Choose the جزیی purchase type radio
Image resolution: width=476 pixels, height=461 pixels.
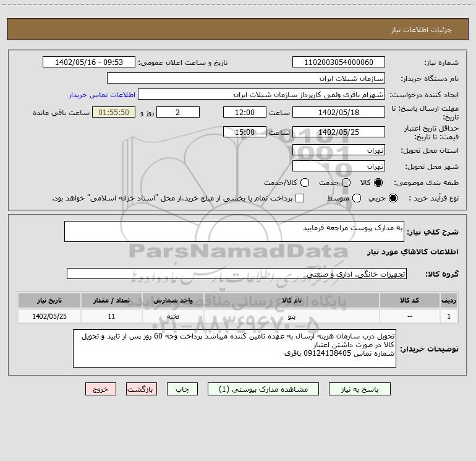click(x=393, y=198)
